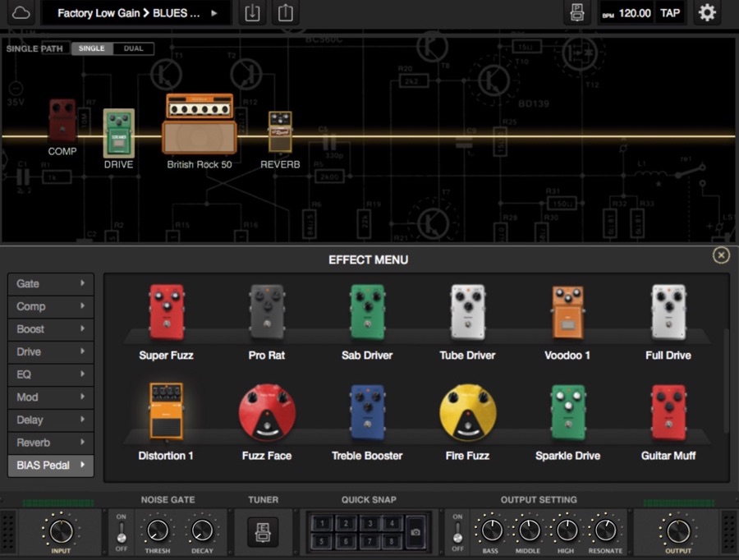Expand the Reverb effect category
Image resolution: width=739 pixels, height=560 pixels.
[50, 443]
